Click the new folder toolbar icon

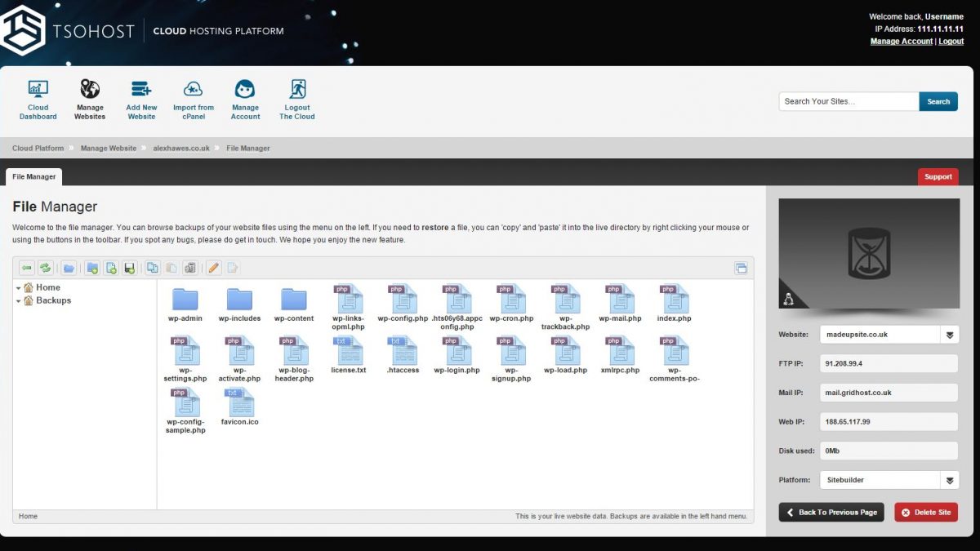click(x=92, y=268)
